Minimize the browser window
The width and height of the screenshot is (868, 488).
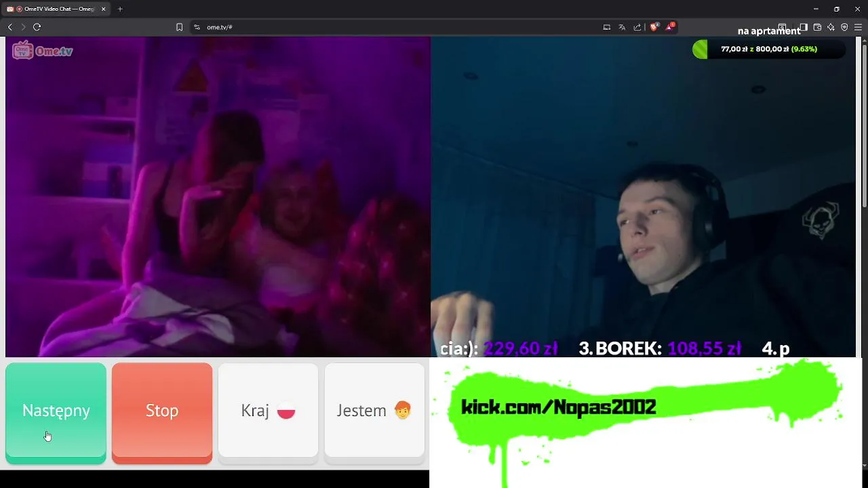(x=816, y=9)
